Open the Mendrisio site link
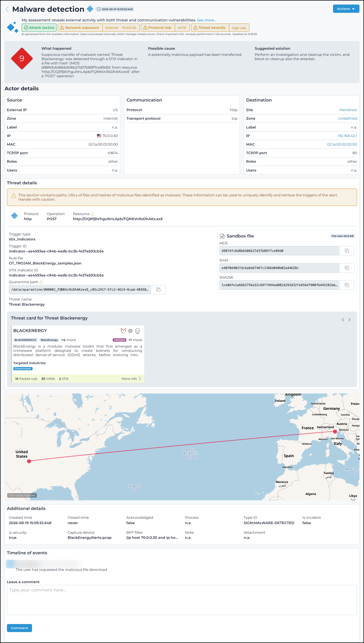364x643 pixels. point(348,110)
